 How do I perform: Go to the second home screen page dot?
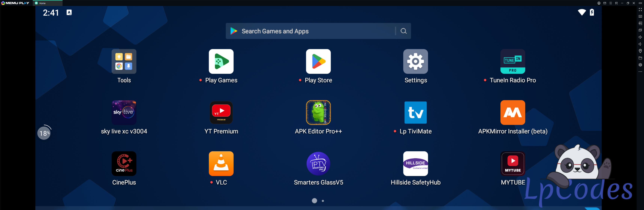(323, 201)
